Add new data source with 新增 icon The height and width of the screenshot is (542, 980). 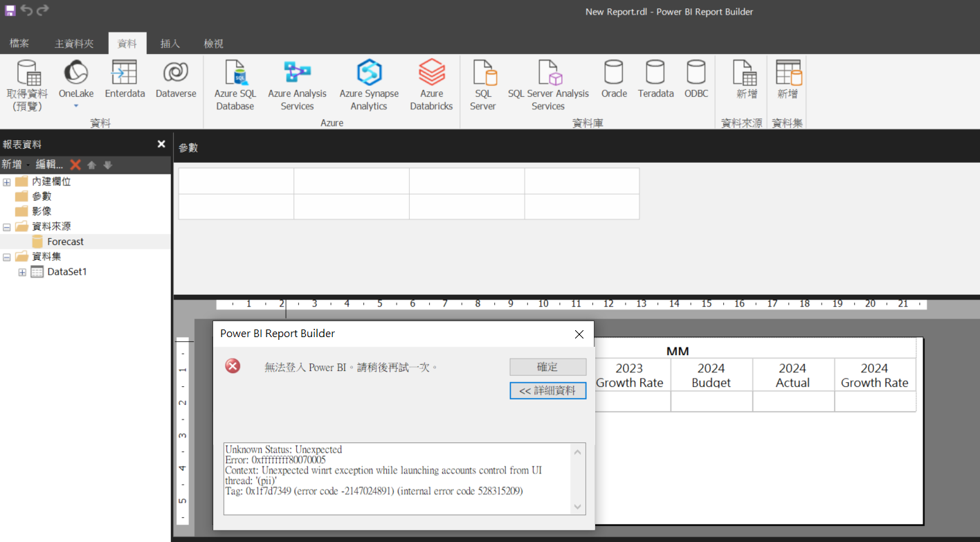click(x=746, y=79)
